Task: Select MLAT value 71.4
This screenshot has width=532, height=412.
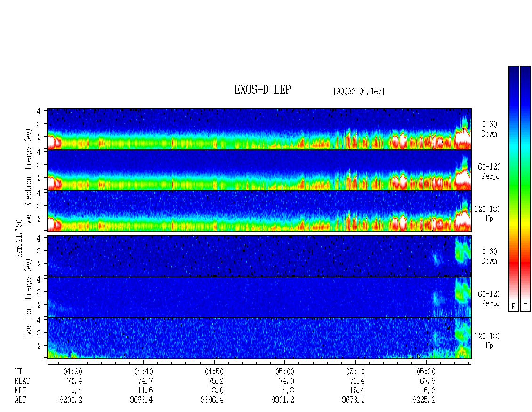Action: [x=357, y=381]
